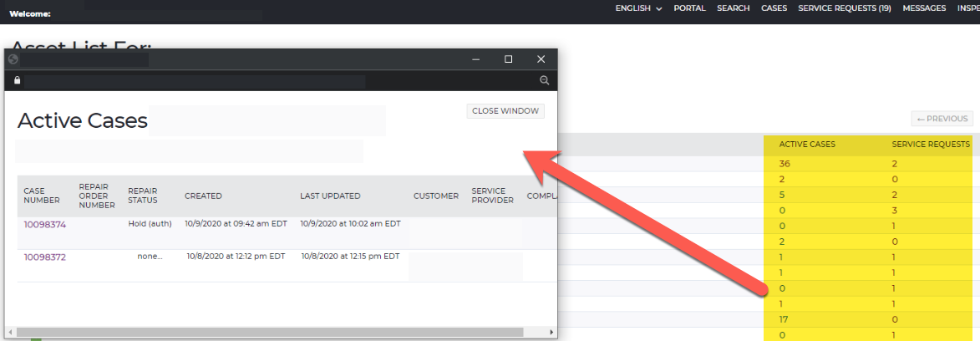This screenshot has width=980, height=341.
Task: Close the popup with the X button
Action: [541, 59]
